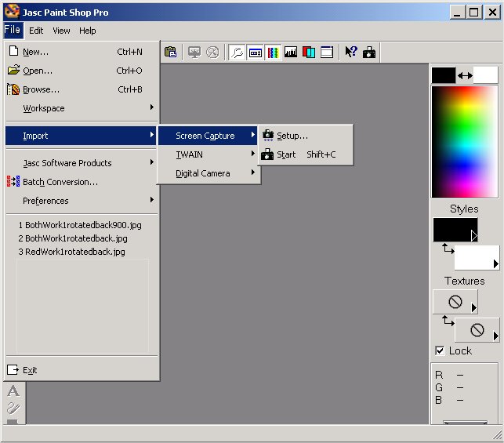Viewport: 504px width, 443px height.
Task: Click the camera Start Capture toolbar icon
Action: click(x=369, y=53)
